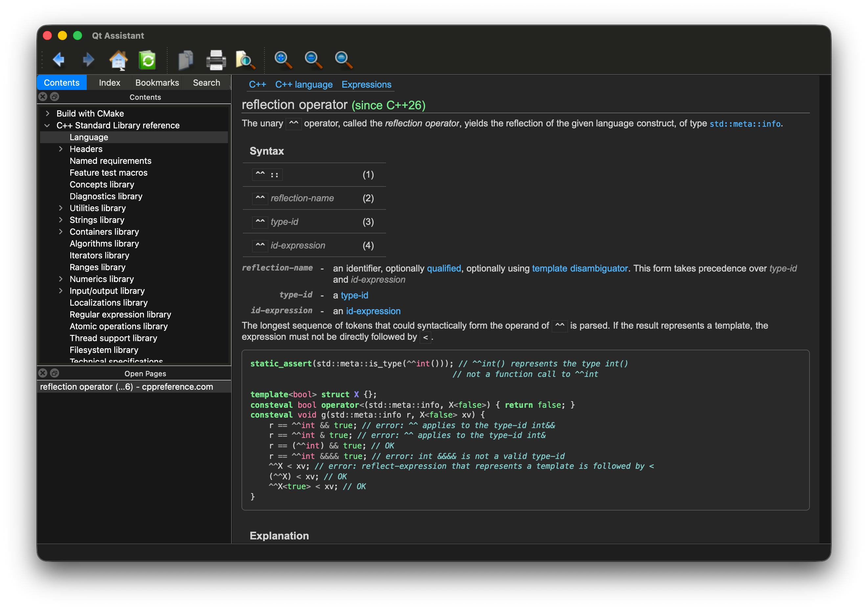Select the reflection operator open page
Viewport: 868px width, 610px height.
(x=134, y=387)
